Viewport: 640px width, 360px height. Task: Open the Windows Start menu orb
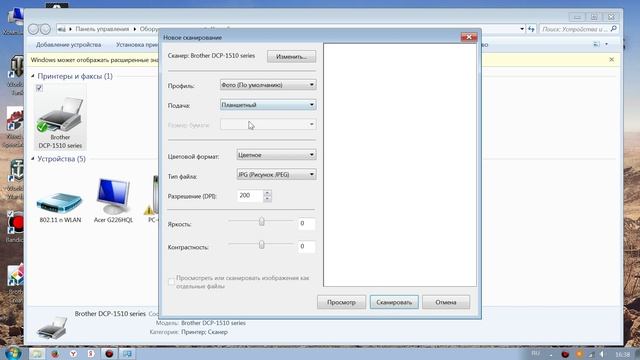click(13, 353)
